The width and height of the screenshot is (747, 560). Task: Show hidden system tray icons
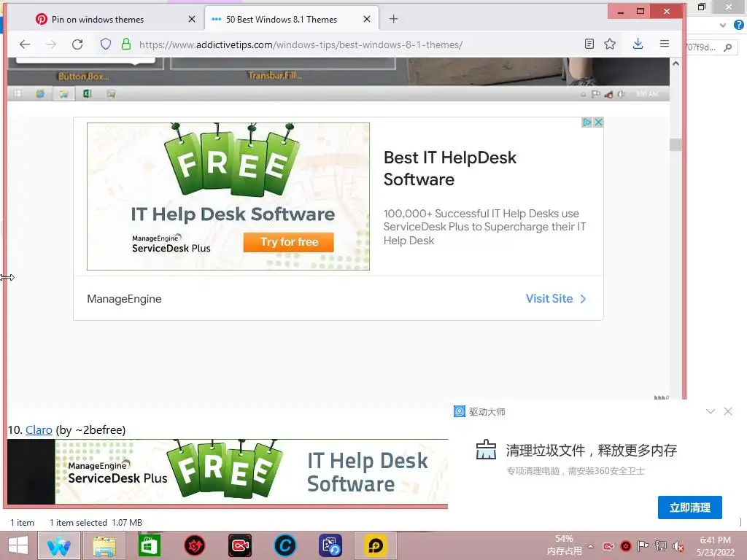click(591, 546)
